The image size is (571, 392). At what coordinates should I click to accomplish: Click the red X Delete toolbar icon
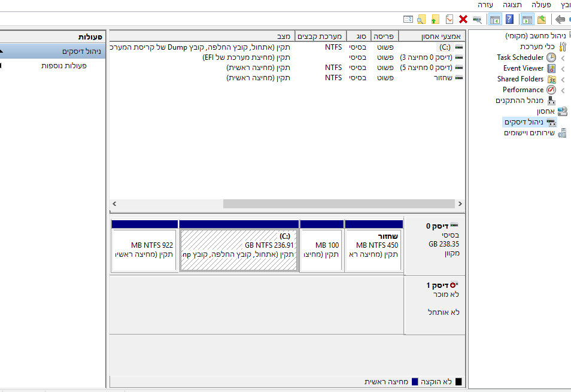point(463,19)
